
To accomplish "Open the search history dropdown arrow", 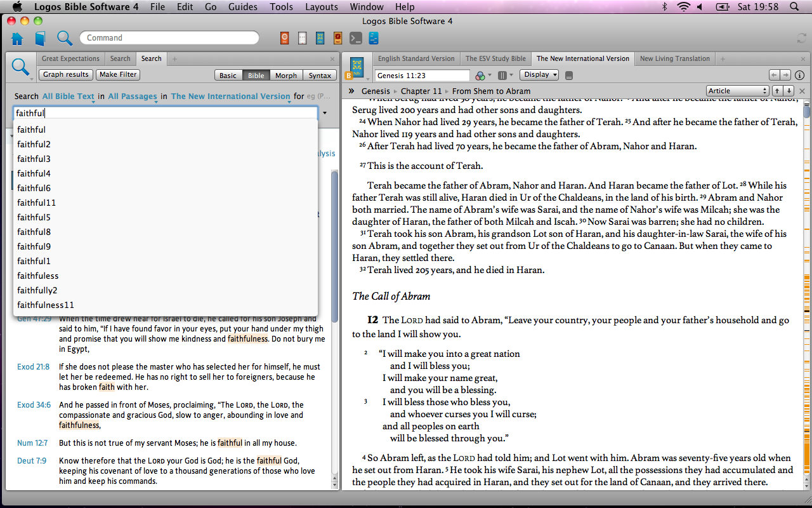I will coord(325,113).
